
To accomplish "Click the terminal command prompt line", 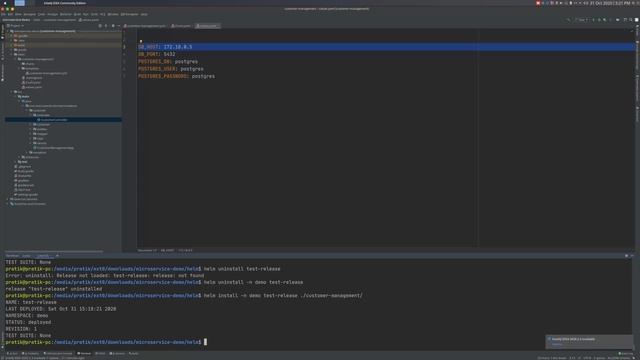I will click(106, 342).
